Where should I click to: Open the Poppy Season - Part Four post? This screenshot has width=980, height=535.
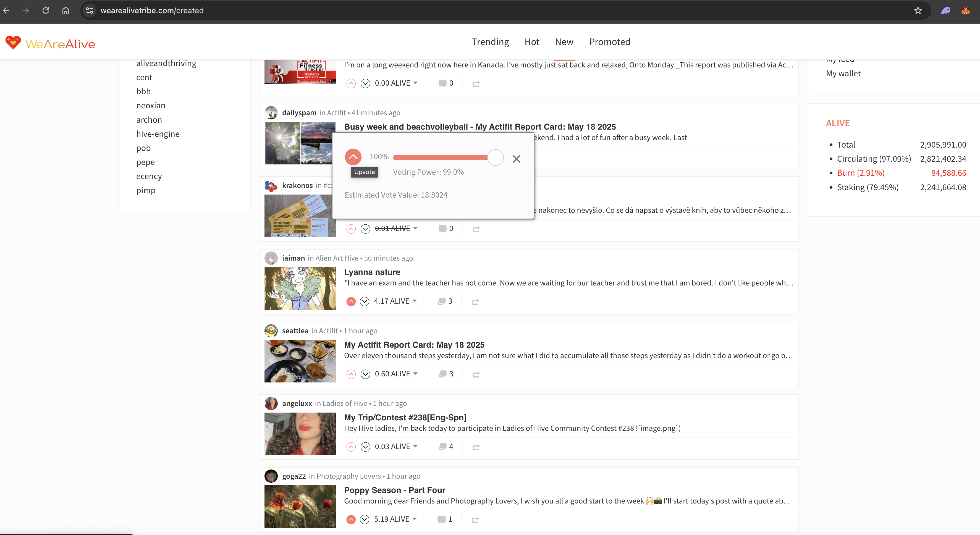pyautogui.click(x=394, y=490)
